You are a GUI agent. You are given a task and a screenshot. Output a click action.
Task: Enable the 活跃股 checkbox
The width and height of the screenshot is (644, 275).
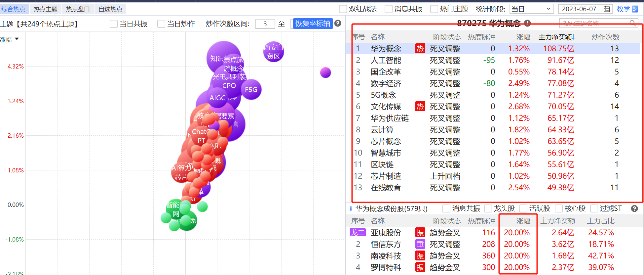[x=523, y=208]
